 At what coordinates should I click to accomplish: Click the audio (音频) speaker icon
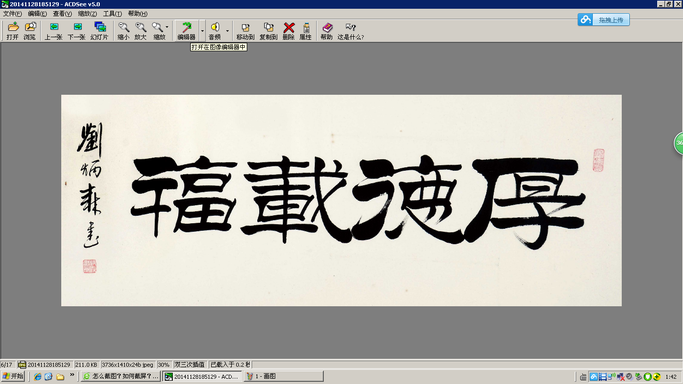(215, 31)
